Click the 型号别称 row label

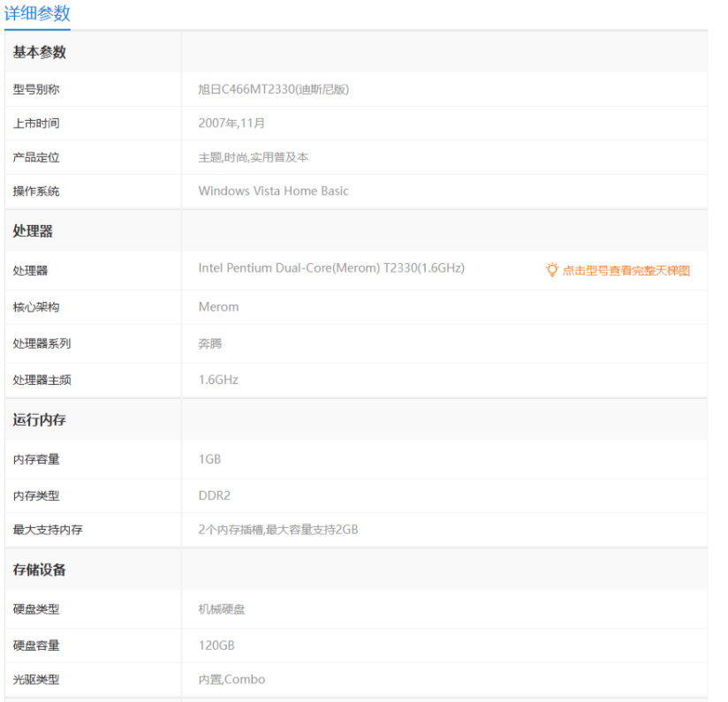(36, 89)
